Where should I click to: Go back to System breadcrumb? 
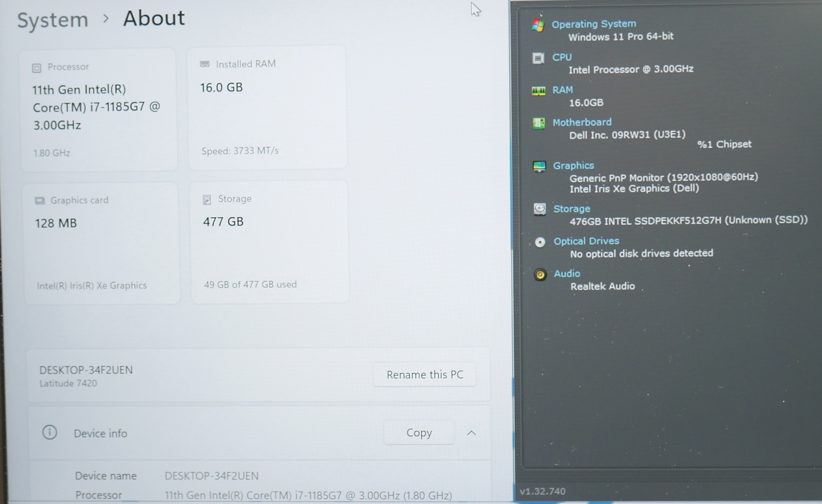click(53, 20)
